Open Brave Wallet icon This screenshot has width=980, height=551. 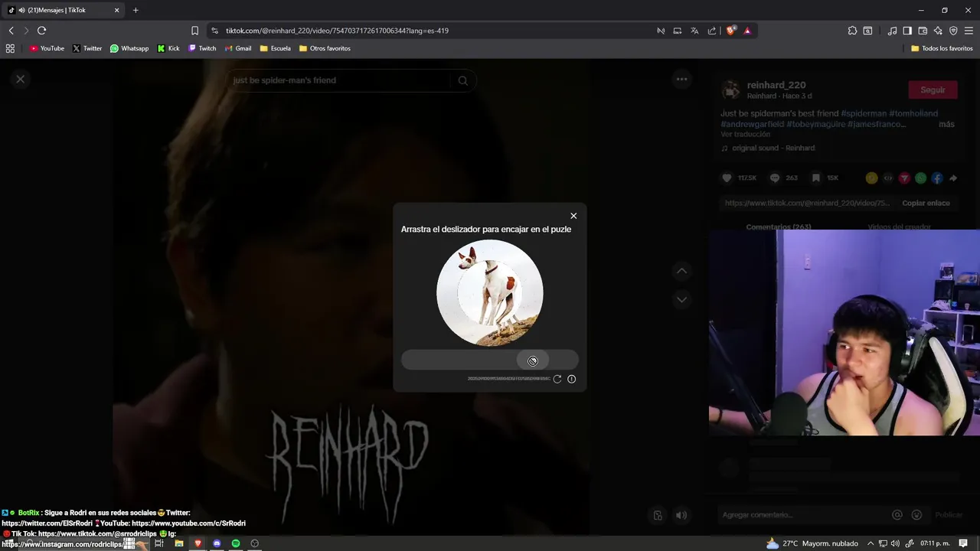[923, 31]
